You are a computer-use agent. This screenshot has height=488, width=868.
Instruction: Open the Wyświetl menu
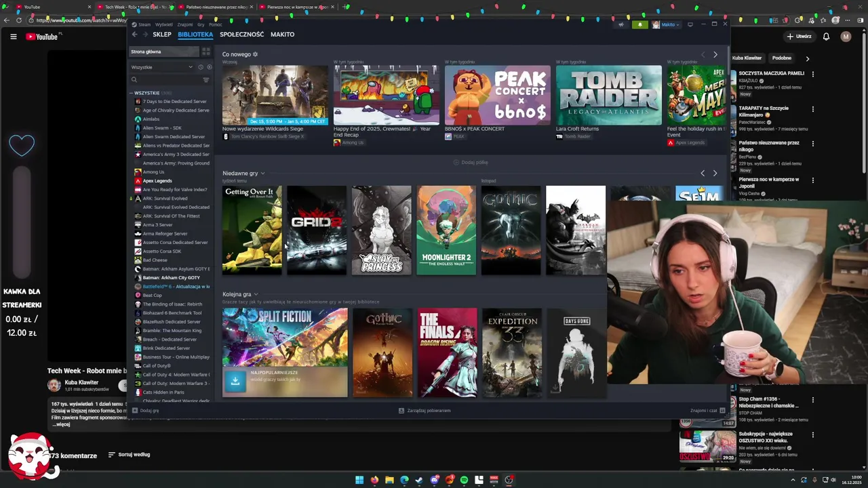[x=164, y=24]
